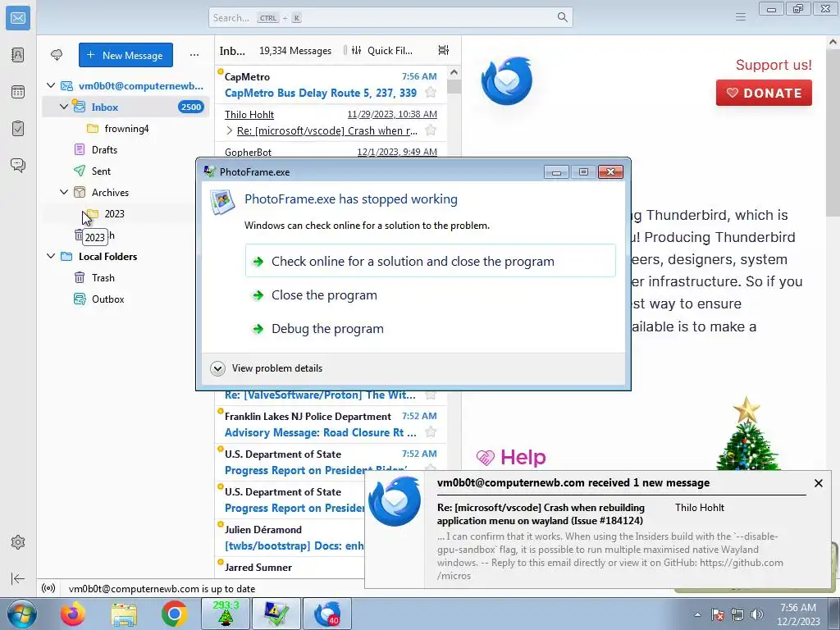This screenshot has width=840, height=630.
Task: Open the Tasks space icon
Action: [18, 129]
